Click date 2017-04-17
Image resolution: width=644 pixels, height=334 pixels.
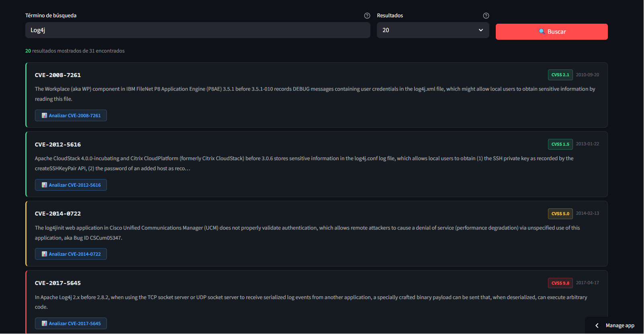coord(587,283)
